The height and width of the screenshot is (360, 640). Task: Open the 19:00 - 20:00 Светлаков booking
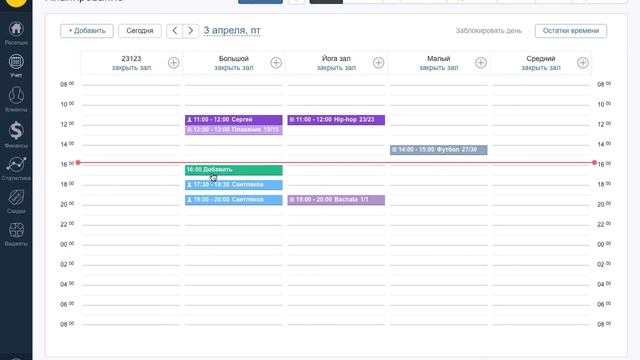click(x=233, y=200)
